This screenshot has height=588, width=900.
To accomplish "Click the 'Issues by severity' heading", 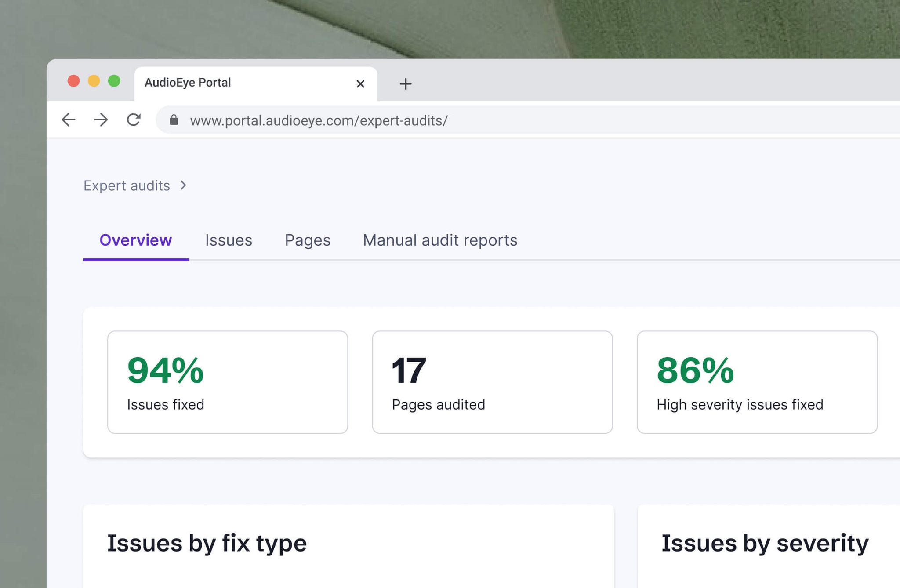I will coord(765,543).
